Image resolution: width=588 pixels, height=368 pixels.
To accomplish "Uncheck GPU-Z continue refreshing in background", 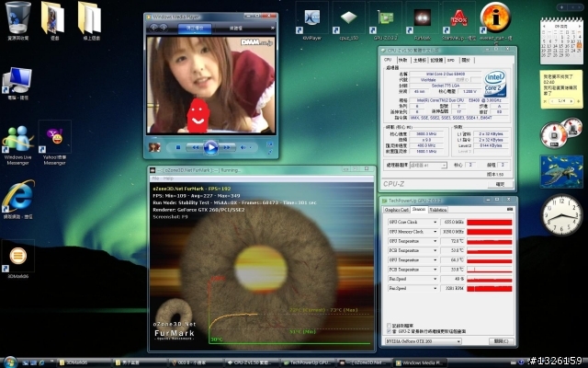I will (x=389, y=331).
